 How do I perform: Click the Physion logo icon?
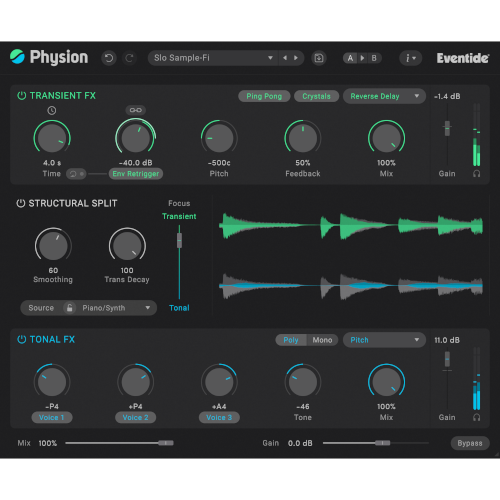coord(17,57)
